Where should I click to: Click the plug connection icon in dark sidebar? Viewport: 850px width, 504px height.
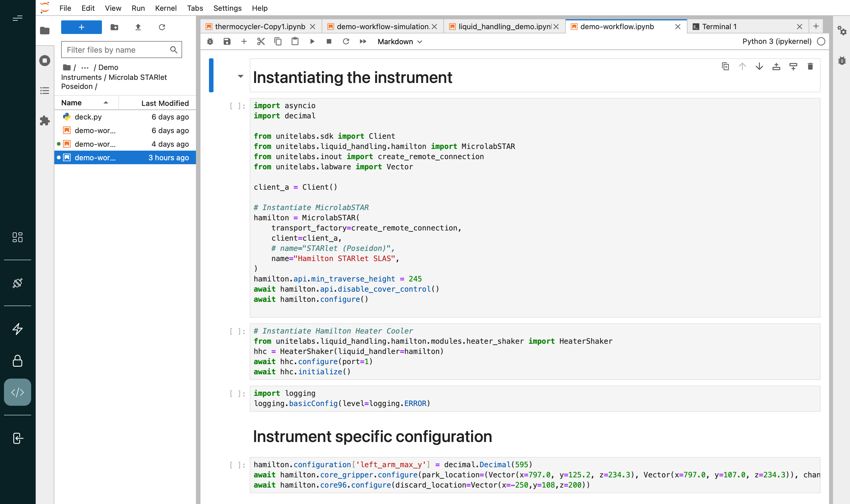(18, 283)
